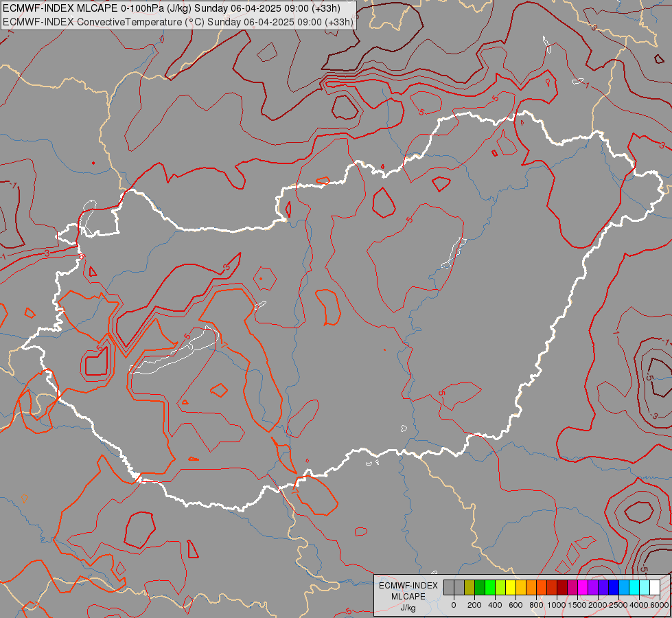Select the bright green legend swatch
672x618 pixels.
490,588
